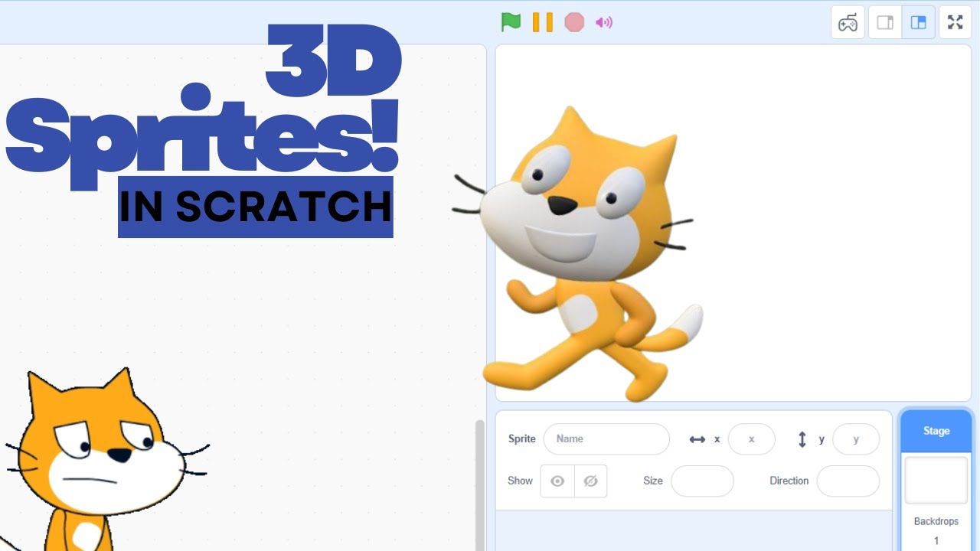The image size is (980, 551).
Task: Mute project using the speaker icon
Action: click(604, 22)
